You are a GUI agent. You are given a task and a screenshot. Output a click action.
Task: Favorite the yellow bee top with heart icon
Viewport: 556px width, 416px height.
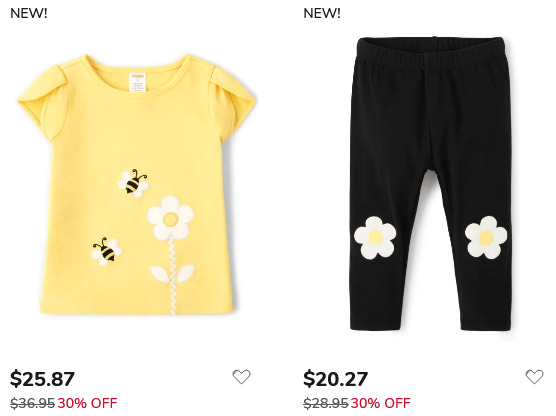pyautogui.click(x=241, y=377)
